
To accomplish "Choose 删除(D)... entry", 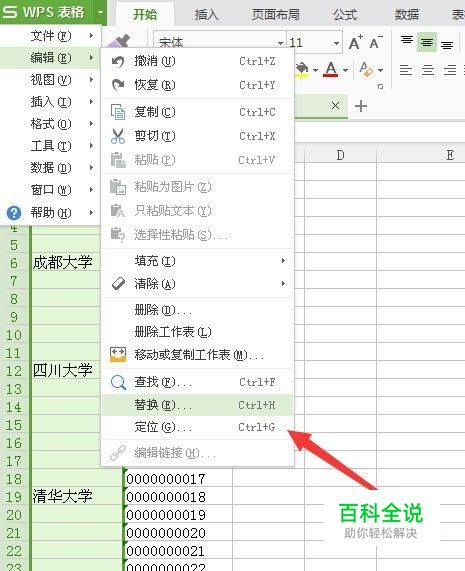I will point(198,310).
